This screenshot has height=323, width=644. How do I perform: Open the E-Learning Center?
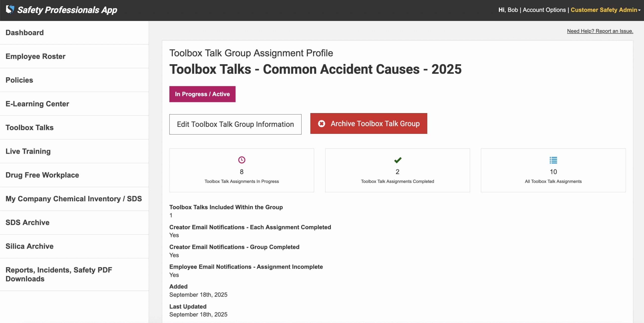tap(37, 104)
